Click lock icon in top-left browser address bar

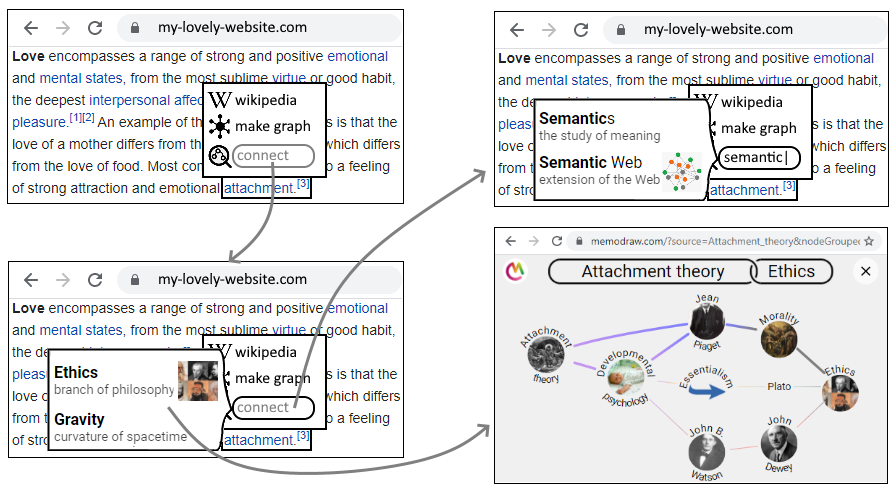(135, 27)
